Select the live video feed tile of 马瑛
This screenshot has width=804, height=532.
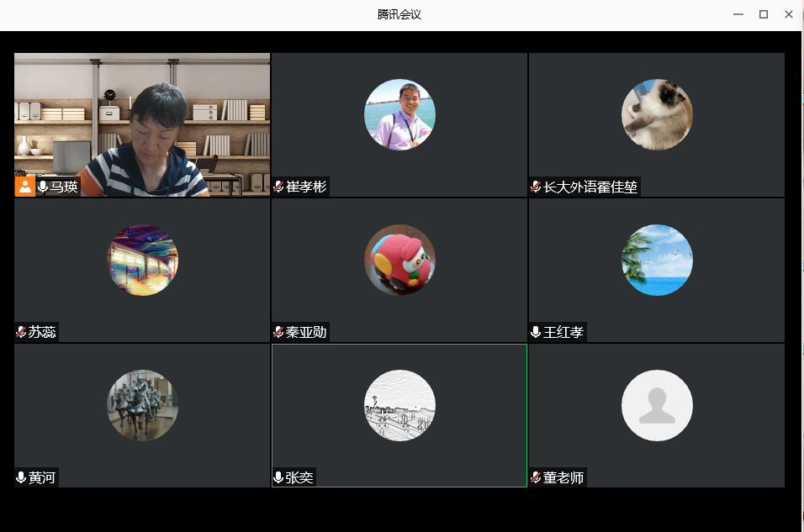[x=142, y=118]
